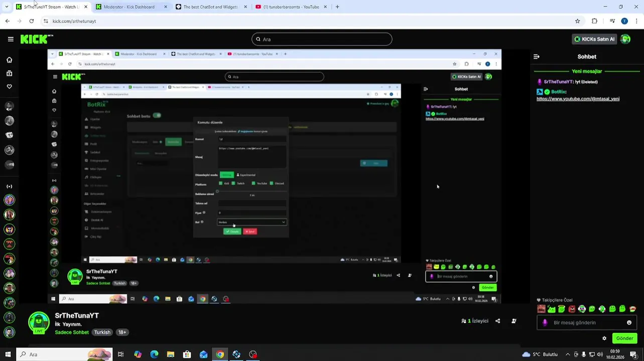
Task: Click the Windows taskbar search box
Action: (64, 354)
